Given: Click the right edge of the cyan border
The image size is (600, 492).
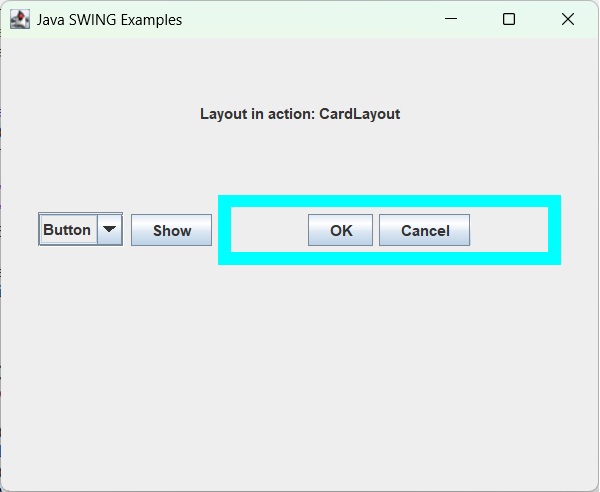Looking at the screenshot, I should (x=554, y=230).
